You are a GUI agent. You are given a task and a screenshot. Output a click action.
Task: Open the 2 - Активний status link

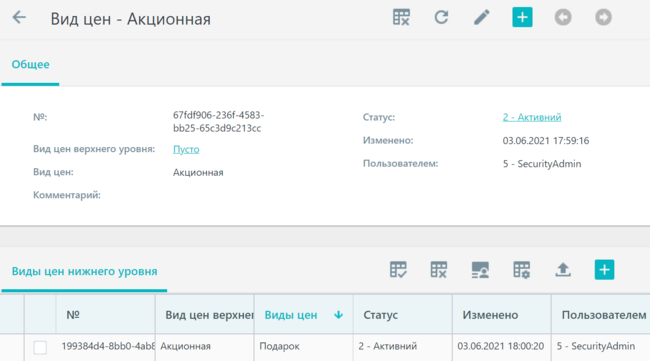click(532, 117)
